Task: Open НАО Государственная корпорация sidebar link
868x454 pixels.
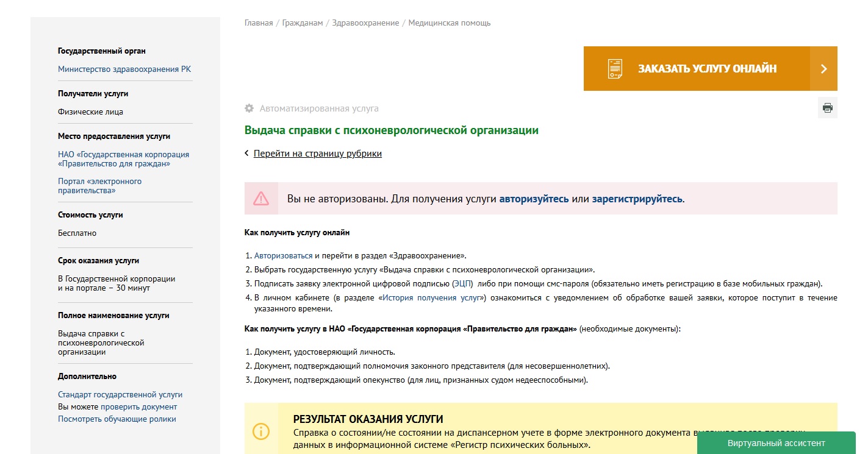Action: (x=124, y=159)
